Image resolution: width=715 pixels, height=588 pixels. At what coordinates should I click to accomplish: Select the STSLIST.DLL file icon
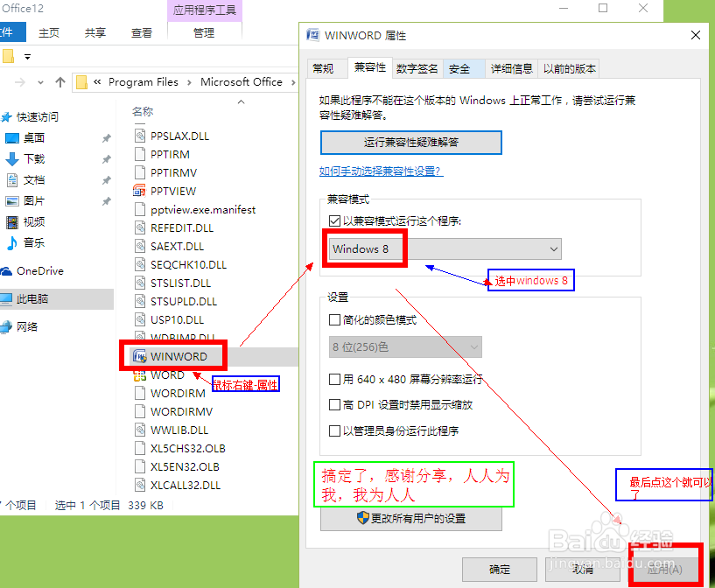[x=140, y=283]
